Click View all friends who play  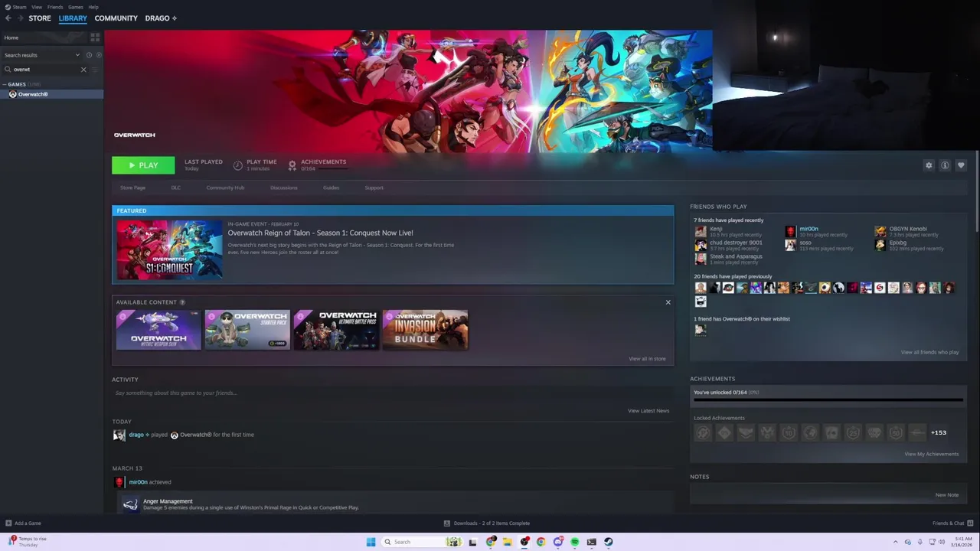(x=929, y=352)
